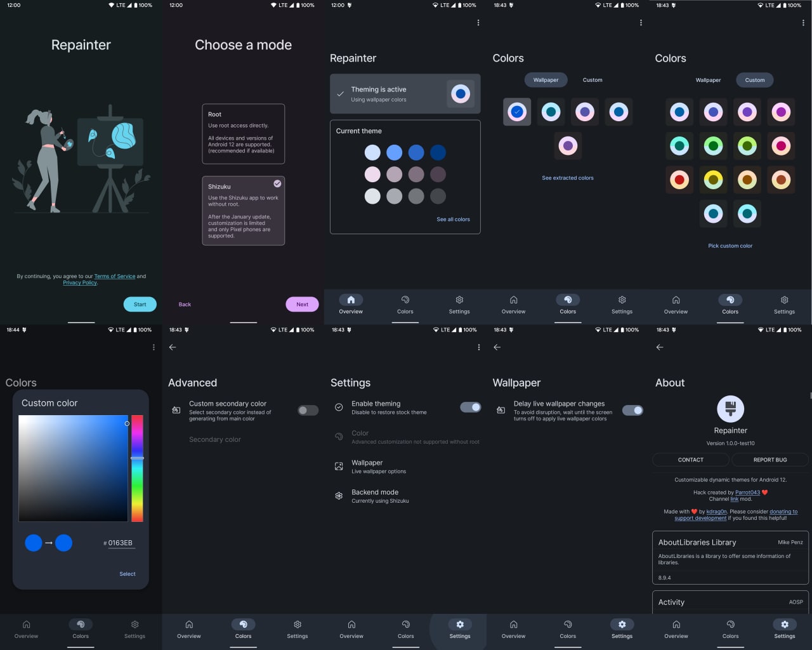Turn off the Enable theming switch

471,408
